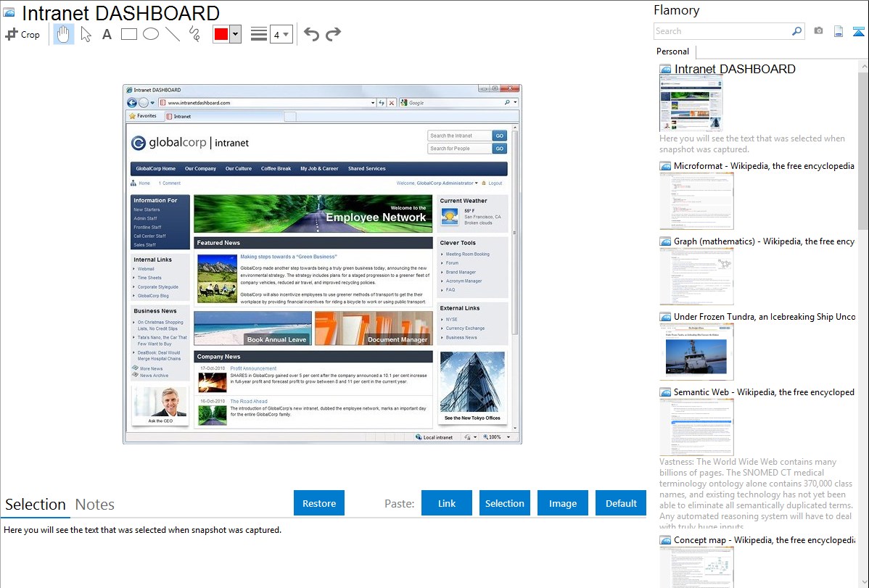Viewport: 869px width, 588px height.
Task: Click the Default paste button
Action: pyautogui.click(x=621, y=503)
